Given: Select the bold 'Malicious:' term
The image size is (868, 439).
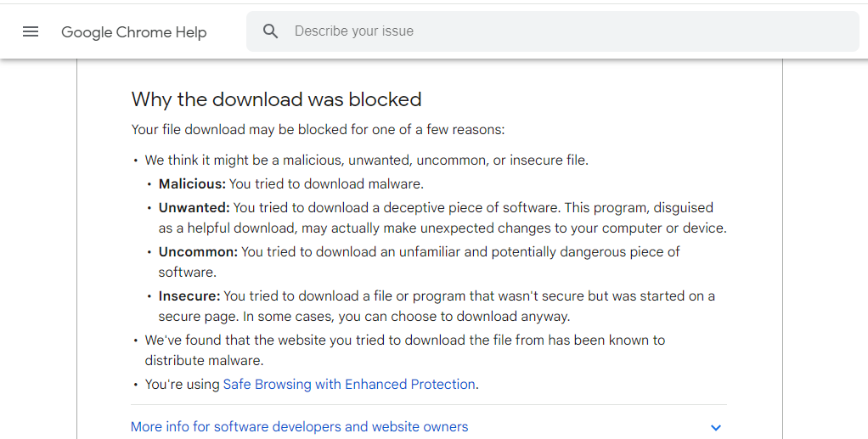Looking at the screenshot, I should point(192,183).
